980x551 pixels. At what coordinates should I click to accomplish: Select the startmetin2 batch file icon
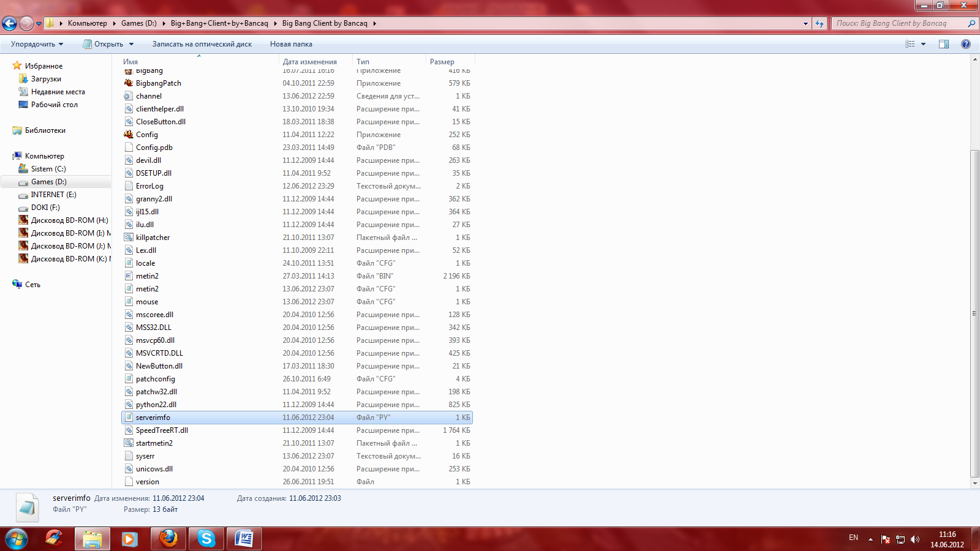coord(129,443)
